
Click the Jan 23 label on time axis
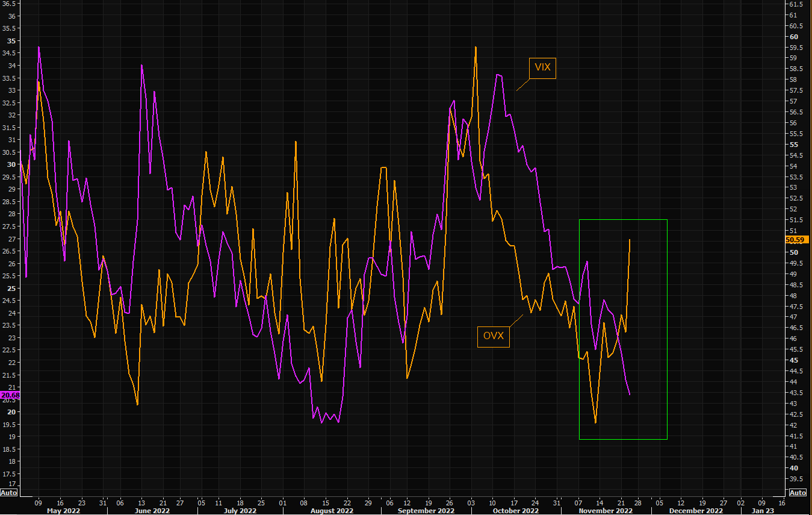coord(763,510)
